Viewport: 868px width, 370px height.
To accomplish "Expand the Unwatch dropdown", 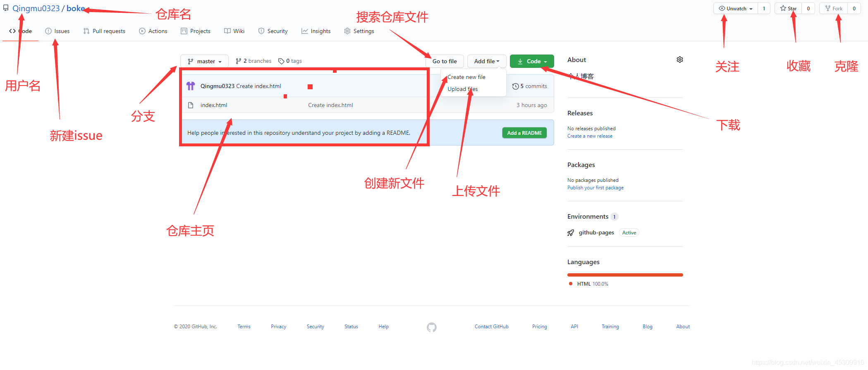I will tap(736, 8).
